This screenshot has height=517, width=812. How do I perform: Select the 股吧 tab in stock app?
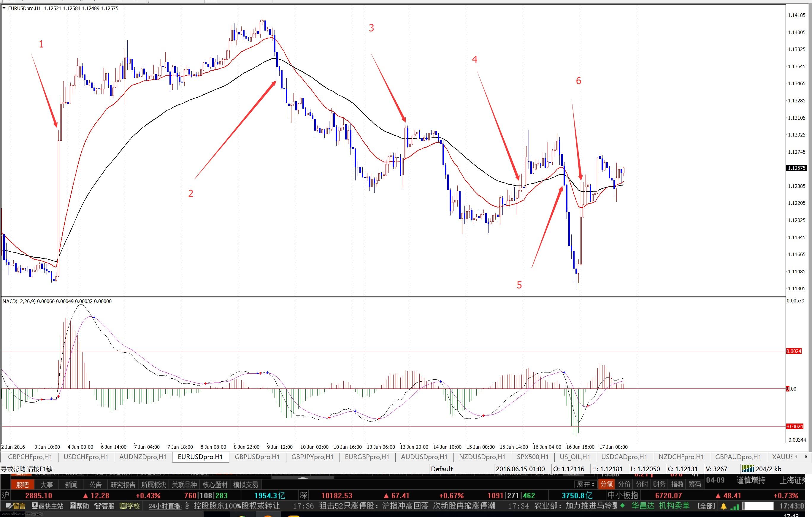pyautogui.click(x=23, y=485)
